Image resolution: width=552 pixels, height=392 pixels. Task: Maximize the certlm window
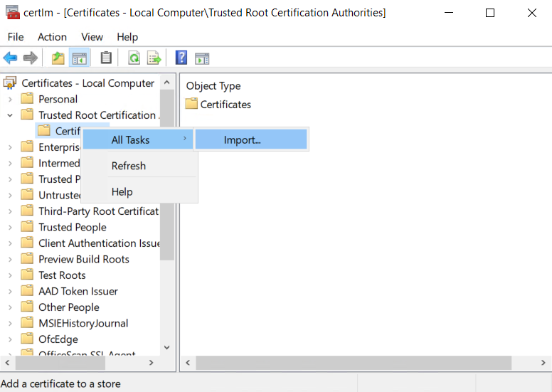coord(490,13)
